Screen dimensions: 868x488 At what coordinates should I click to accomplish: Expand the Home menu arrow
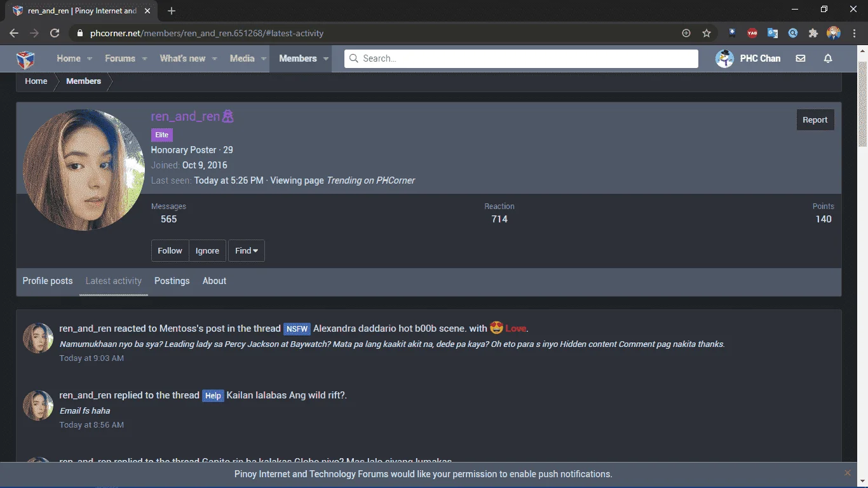click(90, 58)
